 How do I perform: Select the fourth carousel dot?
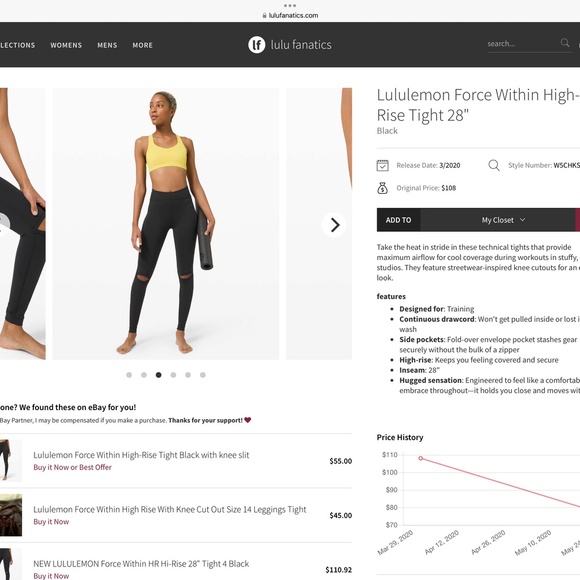pos(173,375)
